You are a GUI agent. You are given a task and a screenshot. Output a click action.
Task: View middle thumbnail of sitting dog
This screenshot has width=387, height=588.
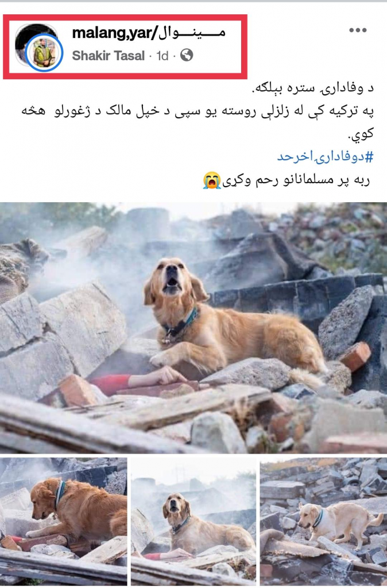click(193, 521)
